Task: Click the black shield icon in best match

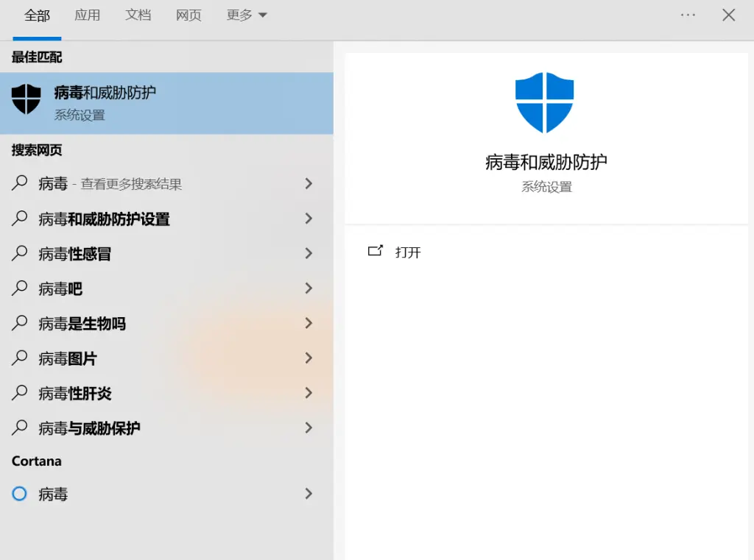Action: click(26, 99)
